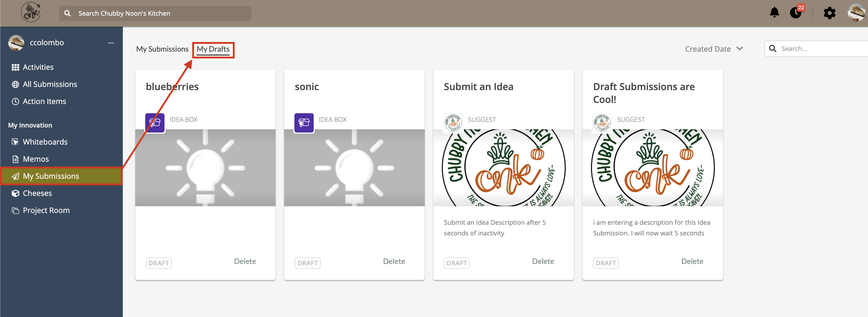
Task: Open the Submit an Idea card thumbnail
Action: (503, 168)
